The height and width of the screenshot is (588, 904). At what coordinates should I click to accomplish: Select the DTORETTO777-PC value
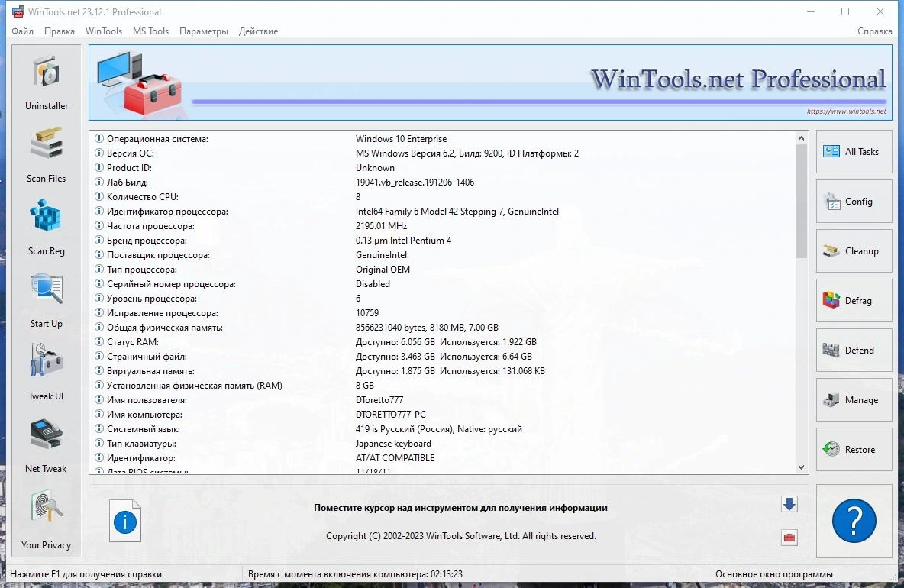click(391, 415)
